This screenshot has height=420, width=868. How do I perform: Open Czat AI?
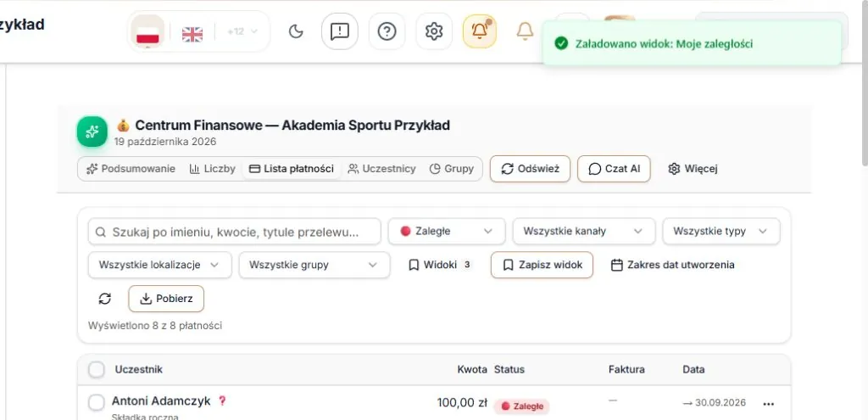coord(614,169)
